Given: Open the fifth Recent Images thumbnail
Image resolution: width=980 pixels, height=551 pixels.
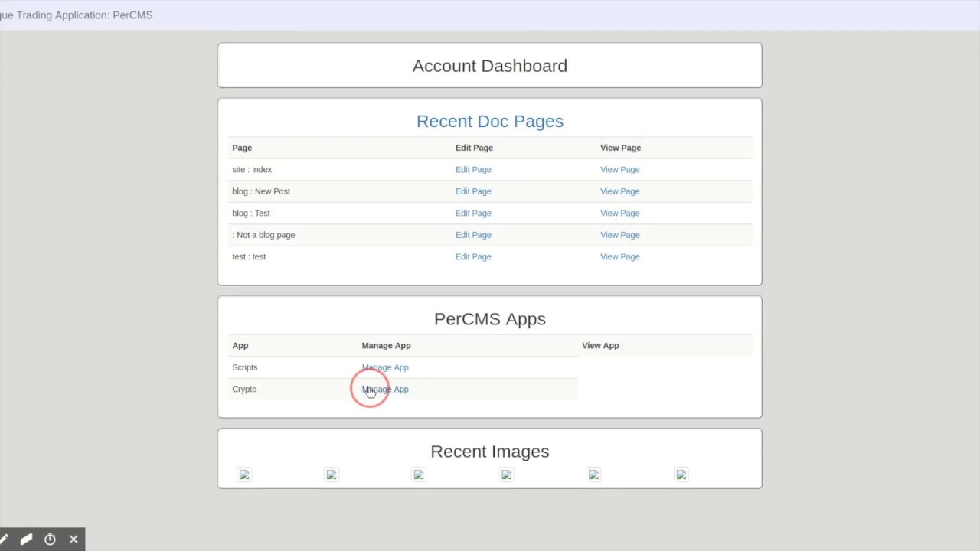Looking at the screenshot, I should [x=593, y=474].
